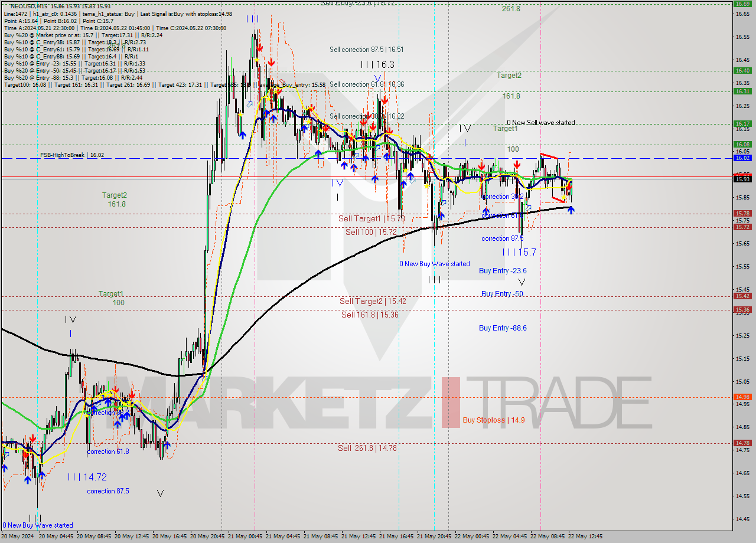Click the 'Sell 161.8 | 15.36' label
The height and width of the screenshot is (543, 756).
(x=370, y=315)
